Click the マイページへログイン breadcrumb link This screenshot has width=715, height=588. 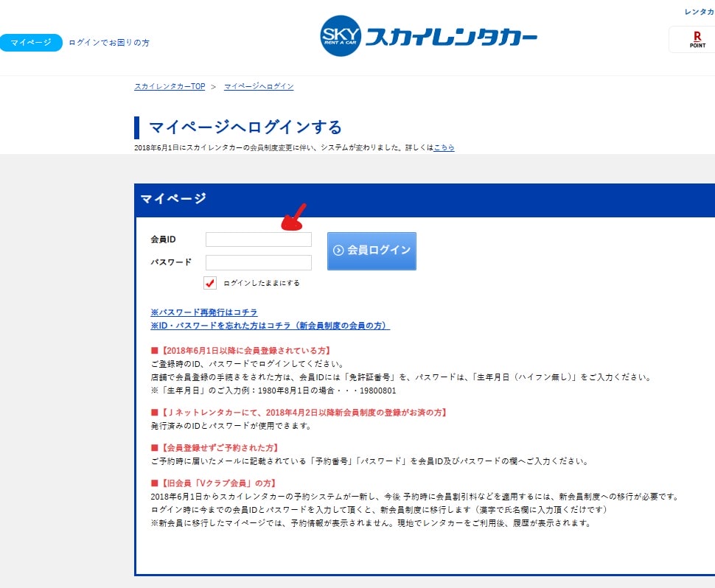click(259, 86)
